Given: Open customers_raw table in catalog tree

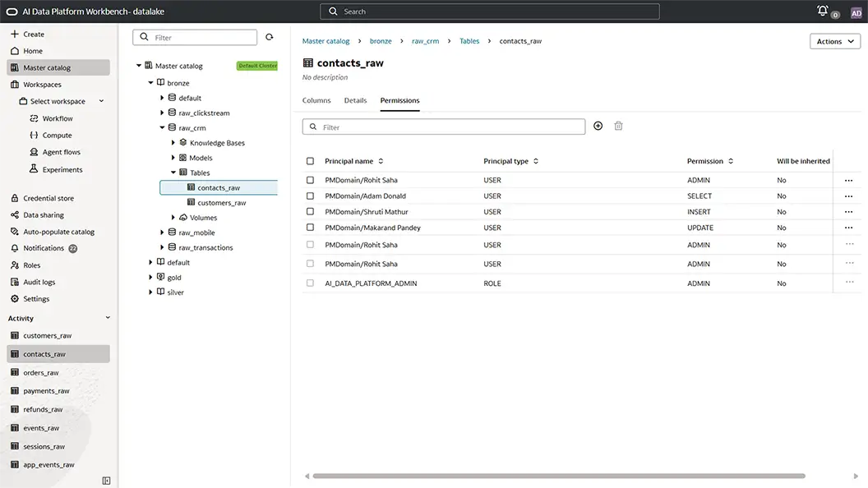Looking at the screenshot, I should (x=221, y=202).
